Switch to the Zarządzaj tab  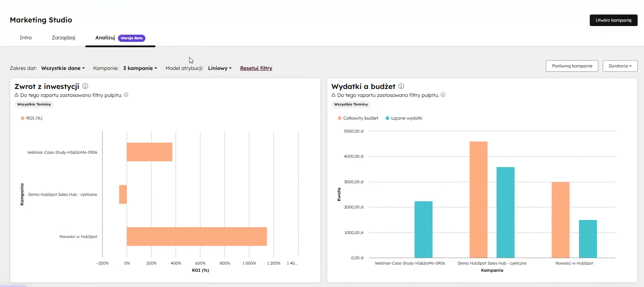click(63, 38)
